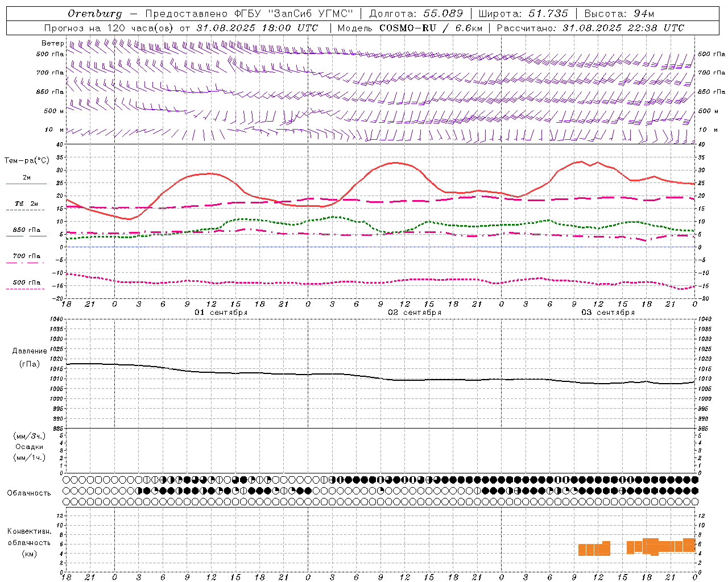Select the Рассчитано: 31.08.2025 22:38 UTC text
728x582 pixels.
[590, 28]
